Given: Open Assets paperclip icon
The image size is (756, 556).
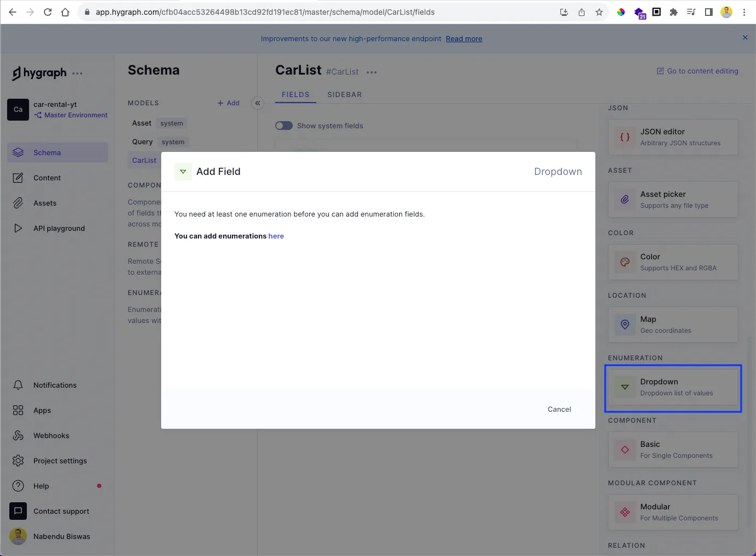Looking at the screenshot, I should (x=18, y=203).
